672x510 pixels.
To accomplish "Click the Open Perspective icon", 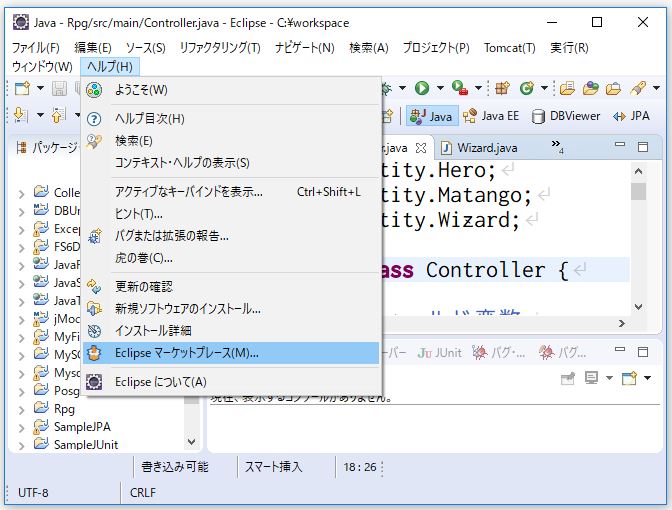I will (387, 116).
